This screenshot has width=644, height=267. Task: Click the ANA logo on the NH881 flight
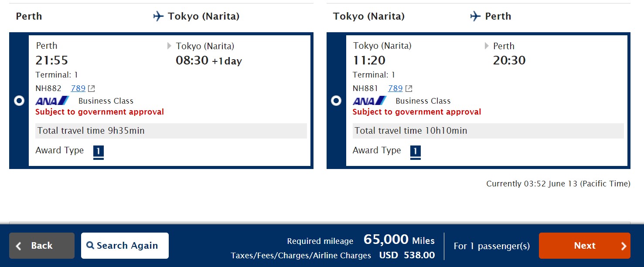click(x=369, y=101)
